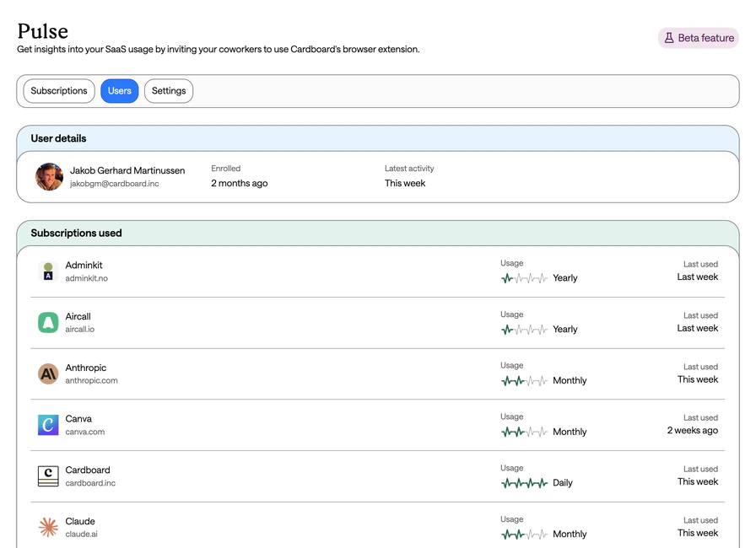Click '2 weeks ago' last used for Canva
Image resolution: width=756 pixels, height=548 pixels.
pyautogui.click(x=693, y=431)
